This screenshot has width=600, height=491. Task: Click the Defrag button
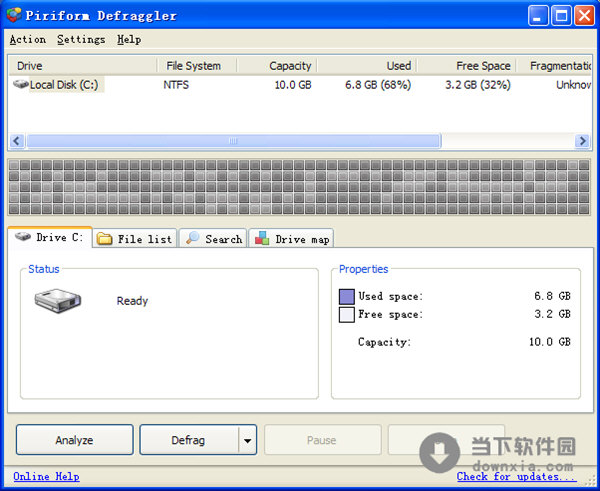(189, 440)
